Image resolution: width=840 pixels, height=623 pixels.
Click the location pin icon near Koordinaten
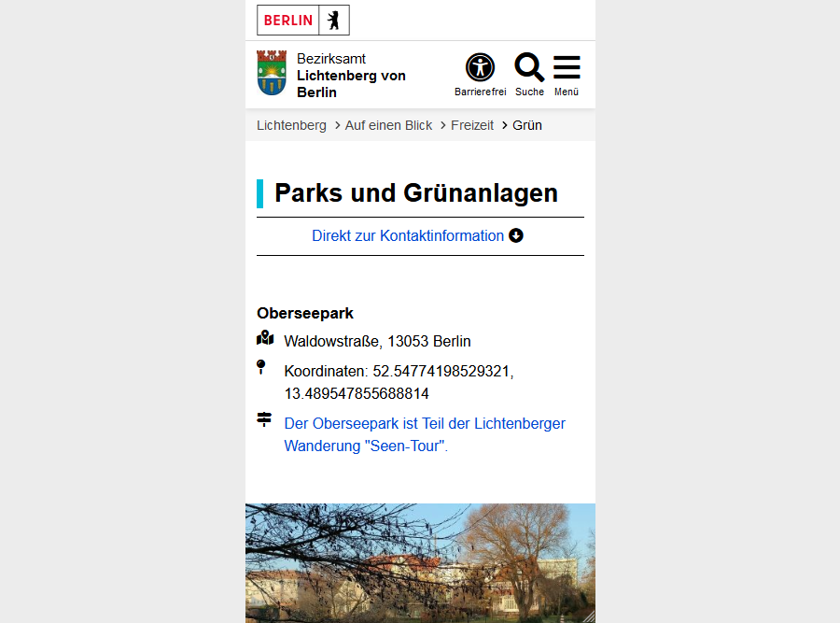261,367
